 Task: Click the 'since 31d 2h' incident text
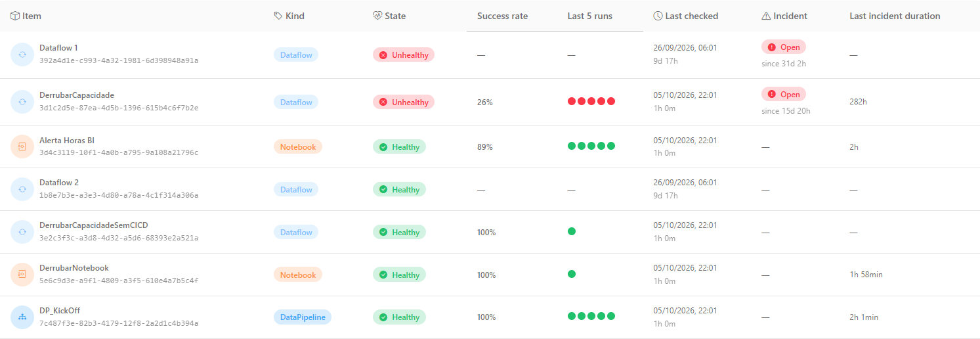pos(784,64)
